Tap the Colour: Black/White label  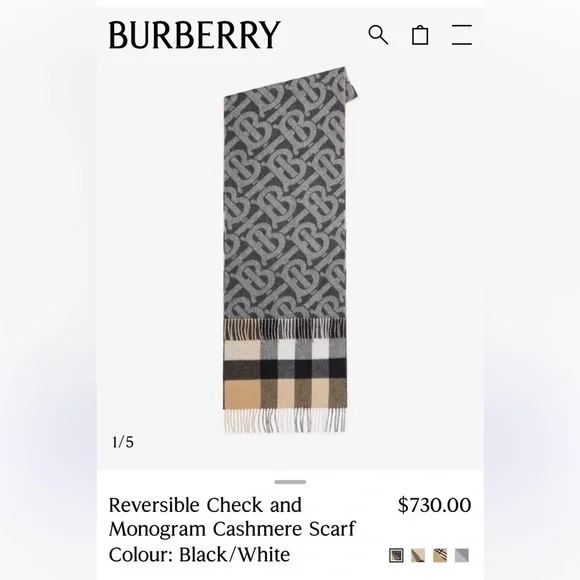coord(199,554)
